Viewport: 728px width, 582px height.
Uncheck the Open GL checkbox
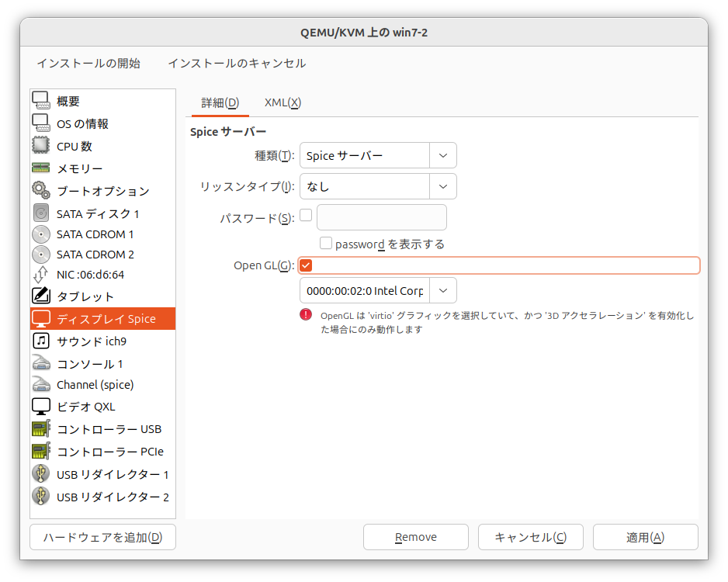(306, 265)
